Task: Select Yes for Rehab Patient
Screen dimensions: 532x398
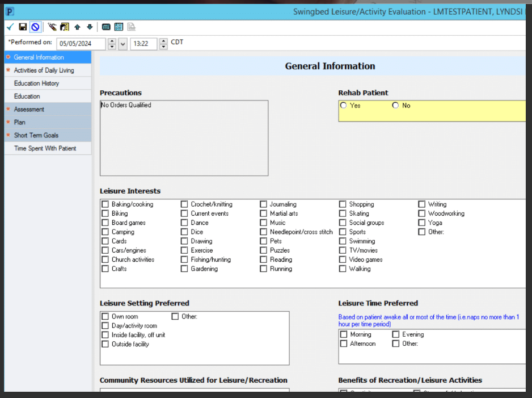Action: pyautogui.click(x=343, y=105)
